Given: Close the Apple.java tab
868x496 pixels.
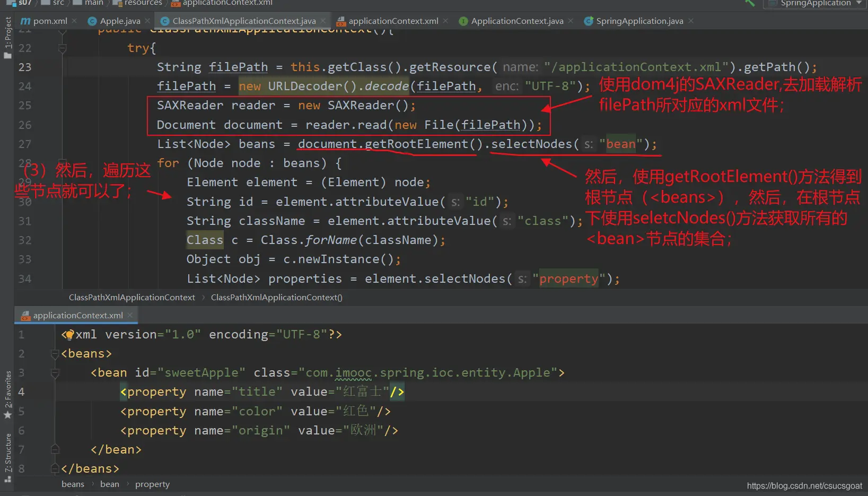Looking at the screenshot, I should click(147, 21).
